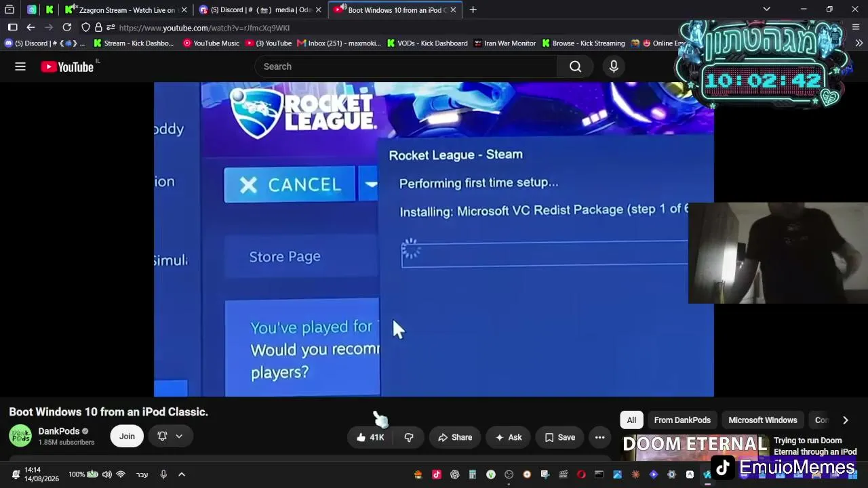Show hidden bookmarks overflow chevron
The image size is (868, 488).
(x=859, y=43)
